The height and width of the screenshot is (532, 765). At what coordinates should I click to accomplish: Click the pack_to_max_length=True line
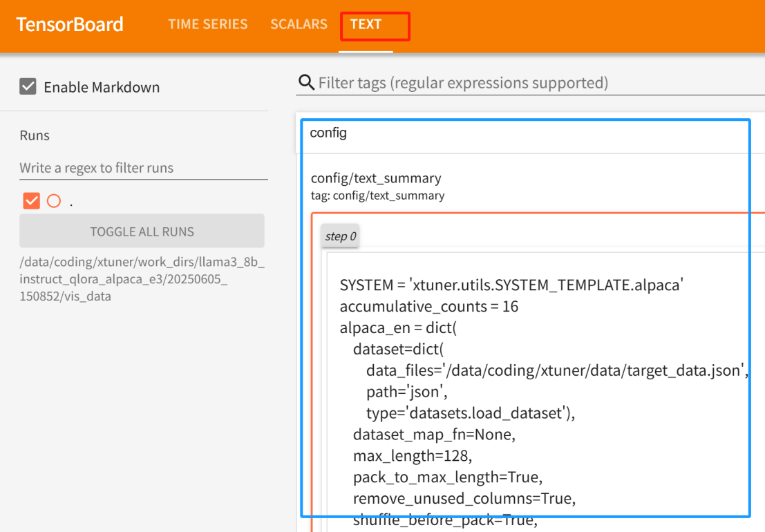click(448, 477)
